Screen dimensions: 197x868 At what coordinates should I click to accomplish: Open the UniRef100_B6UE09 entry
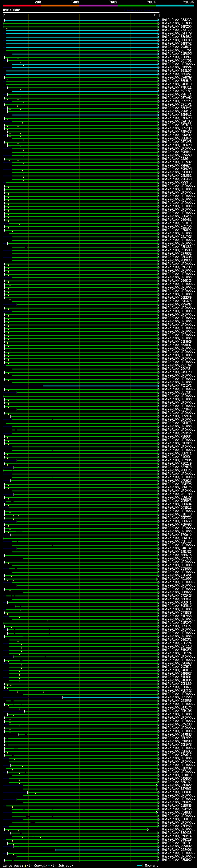tap(177, 40)
